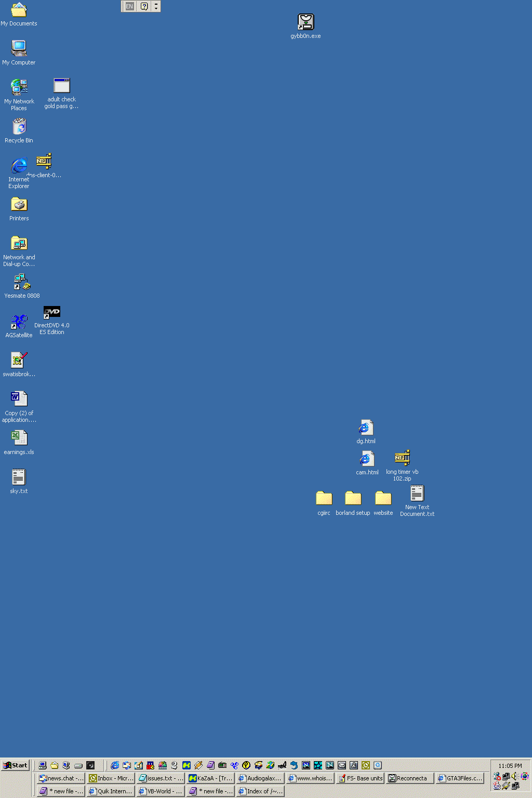Screen dimensions: 532x798
Task: Switch to the KaZaA taskbar window
Action: (x=210, y=778)
